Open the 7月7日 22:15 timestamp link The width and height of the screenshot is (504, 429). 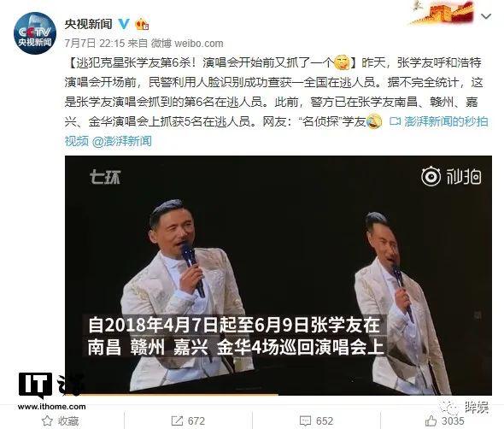click(95, 43)
